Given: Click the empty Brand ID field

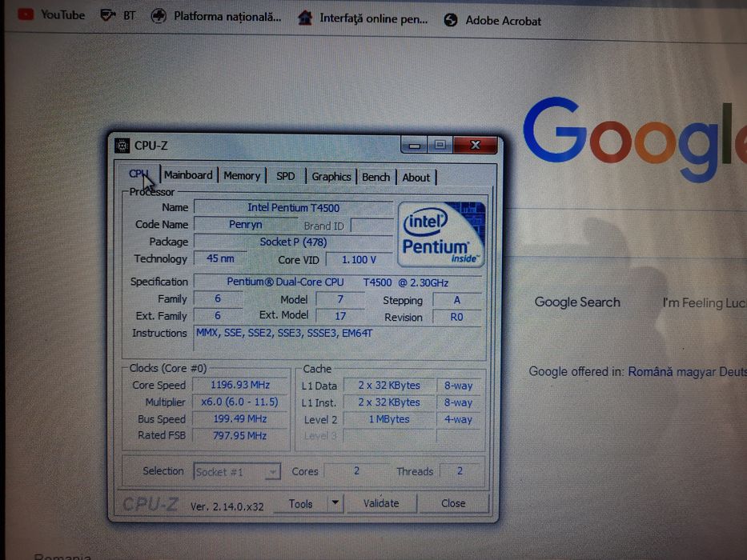Looking at the screenshot, I should (372, 226).
